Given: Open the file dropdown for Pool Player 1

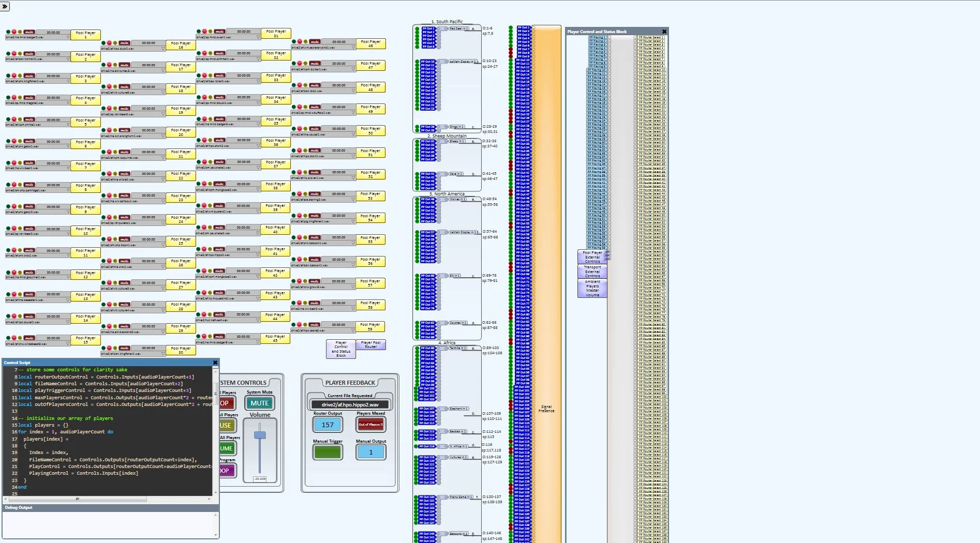Looking at the screenshot, I should coord(68,38).
